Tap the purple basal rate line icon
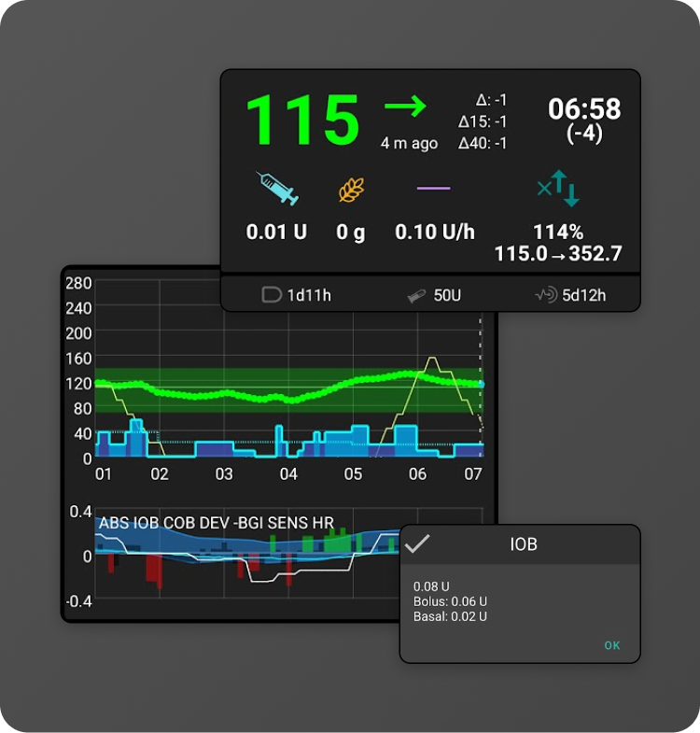This screenshot has width=700, height=733. [x=433, y=189]
